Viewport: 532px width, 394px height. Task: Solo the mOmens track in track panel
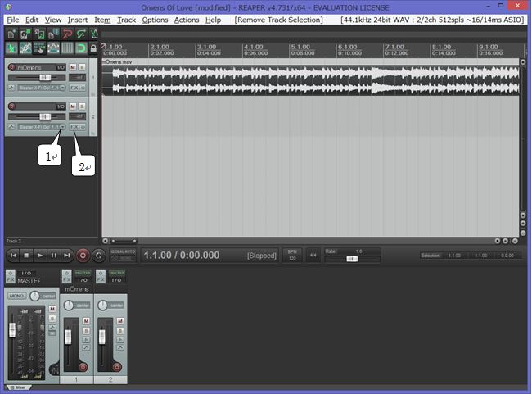coord(81,66)
